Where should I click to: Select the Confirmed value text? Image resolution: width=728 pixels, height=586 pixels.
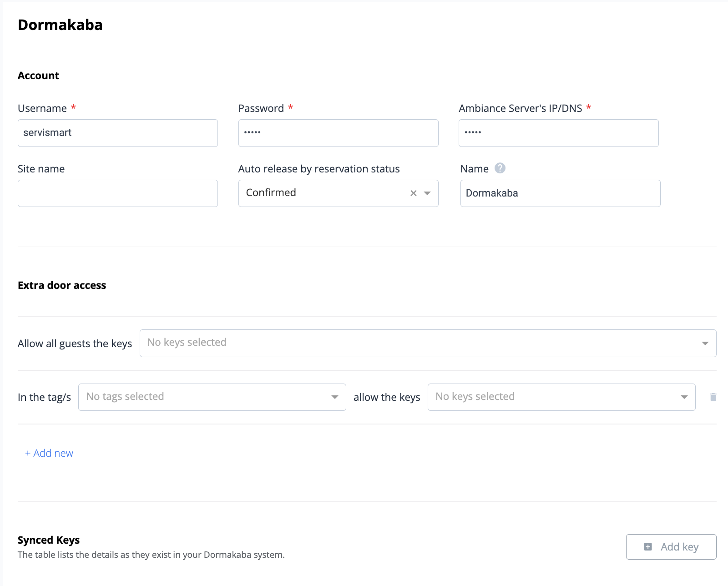pyautogui.click(x=271, y=192)
